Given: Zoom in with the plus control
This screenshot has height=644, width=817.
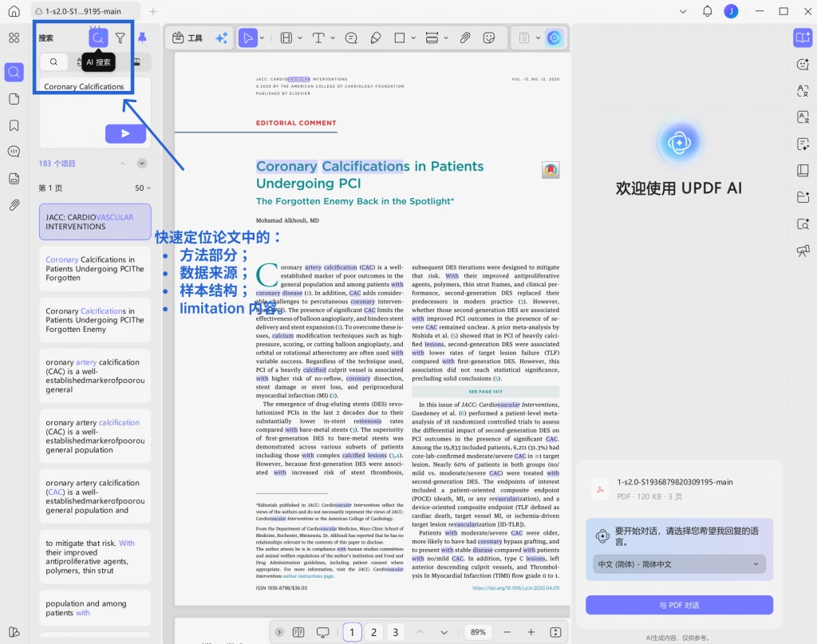Looking at the screenshot, I should (x=531, y=632).
